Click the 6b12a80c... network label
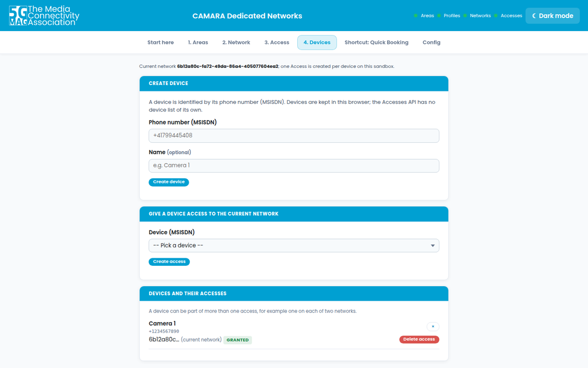 click(x=164, y=340)
